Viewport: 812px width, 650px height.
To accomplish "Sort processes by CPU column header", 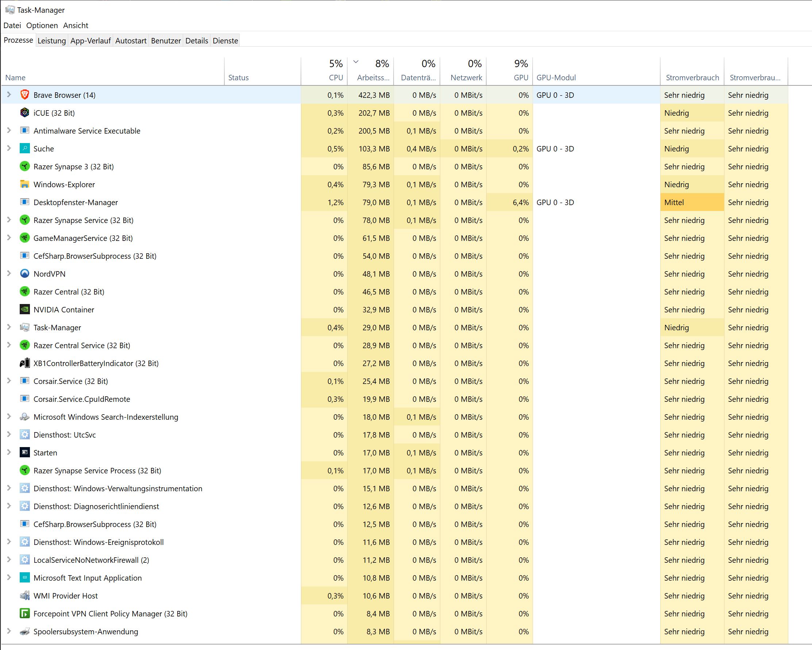I will click(335, 77).
